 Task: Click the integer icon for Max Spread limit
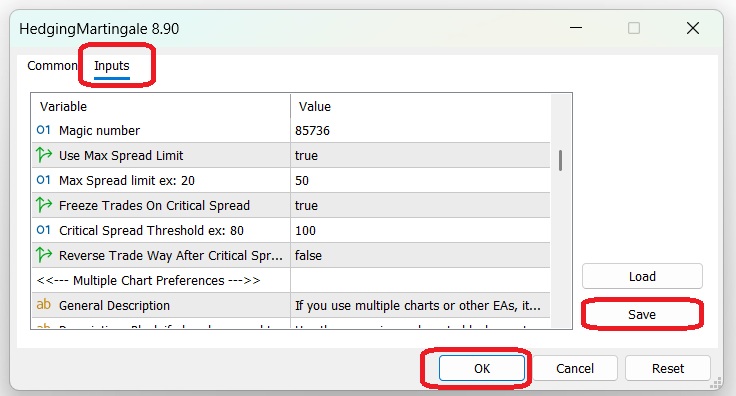43,180
